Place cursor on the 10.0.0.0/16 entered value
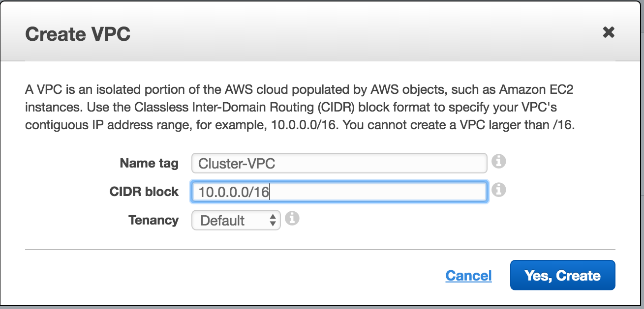Viewport: 644px width, 309px height. pyautogui.click(x=234, y=192)
